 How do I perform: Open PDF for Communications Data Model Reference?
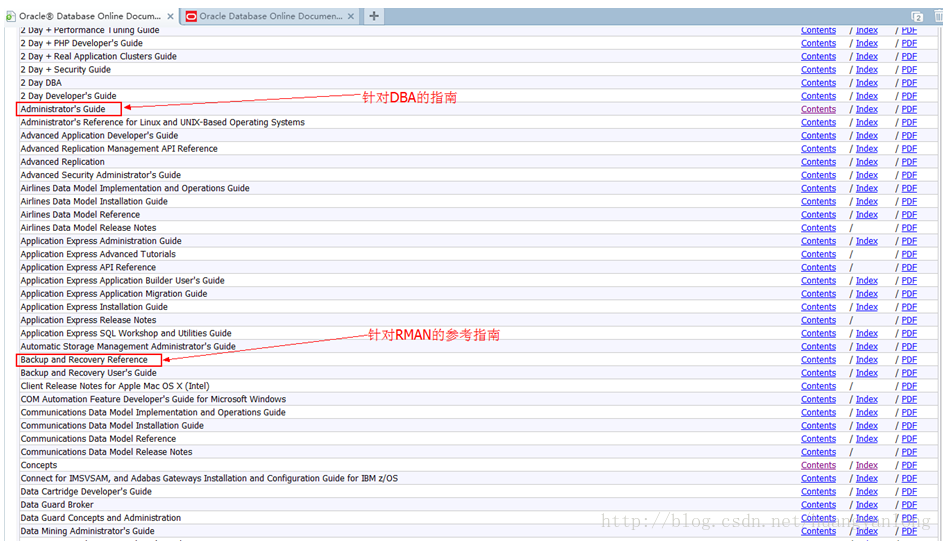coord(909,439)
